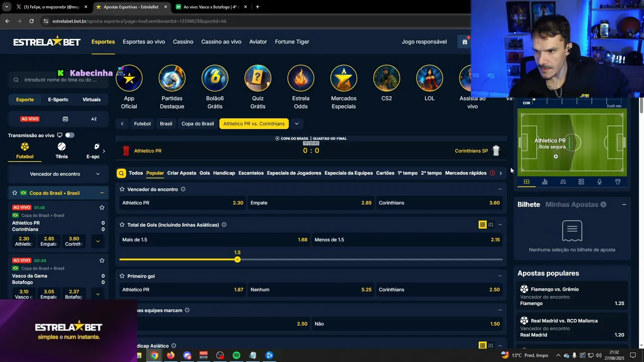Open Spotify from the taskbar
This screenshot has height=362, width=644.
point(236,355)
